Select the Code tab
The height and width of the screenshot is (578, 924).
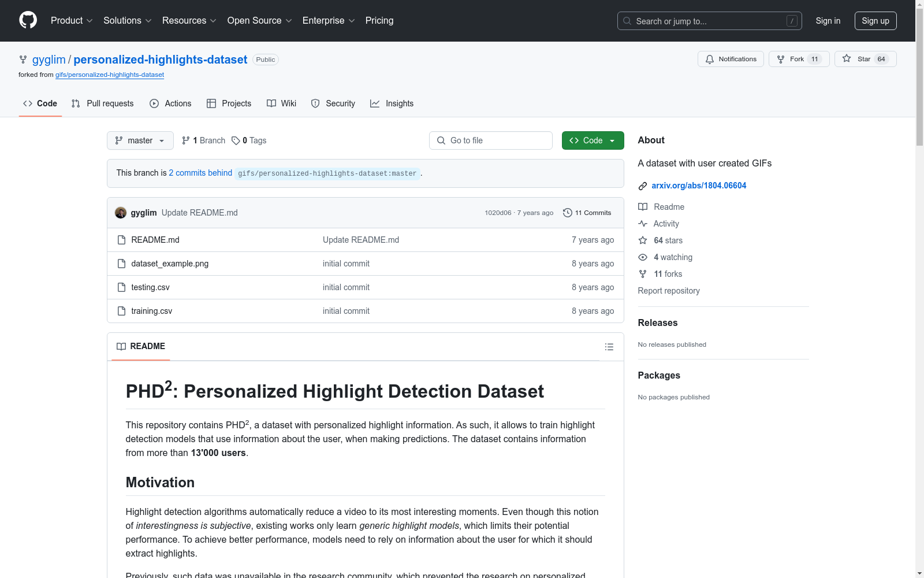(x=40, y=103)
